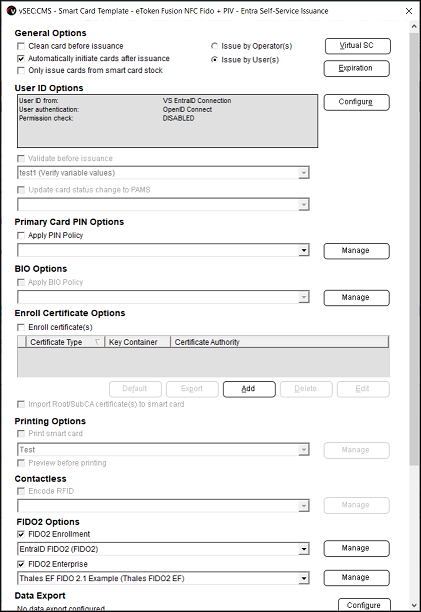Uncheck Automatically initiate cards after issuance
Screen dimensions: 421x612
(x=21, y=59)
